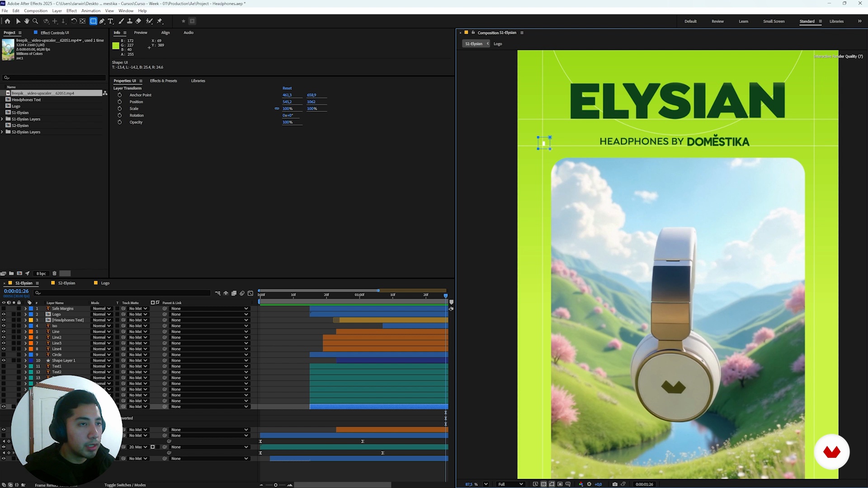Take a snapshot with camera icon
868x488 pixels.
(615, 484)
